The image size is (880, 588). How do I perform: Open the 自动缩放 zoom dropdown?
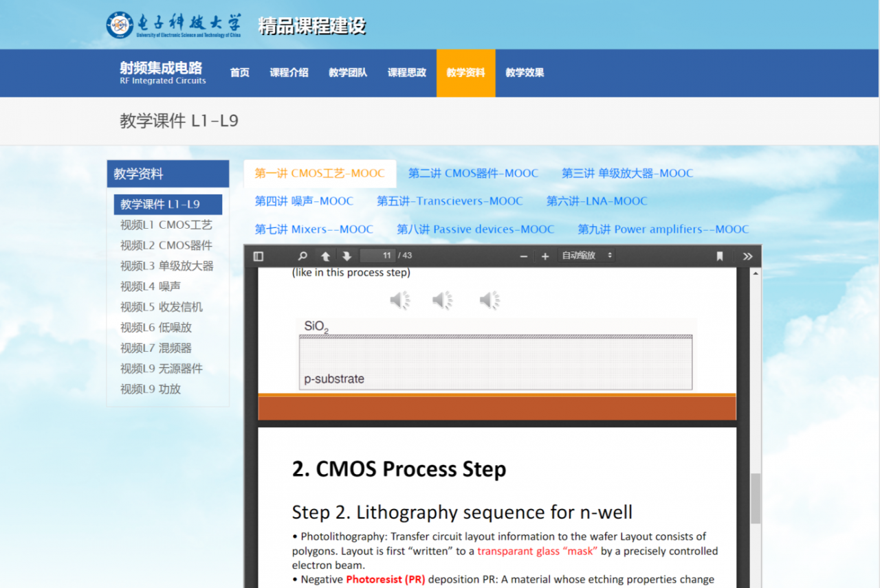pyautogui.click(x=586, y=256)
